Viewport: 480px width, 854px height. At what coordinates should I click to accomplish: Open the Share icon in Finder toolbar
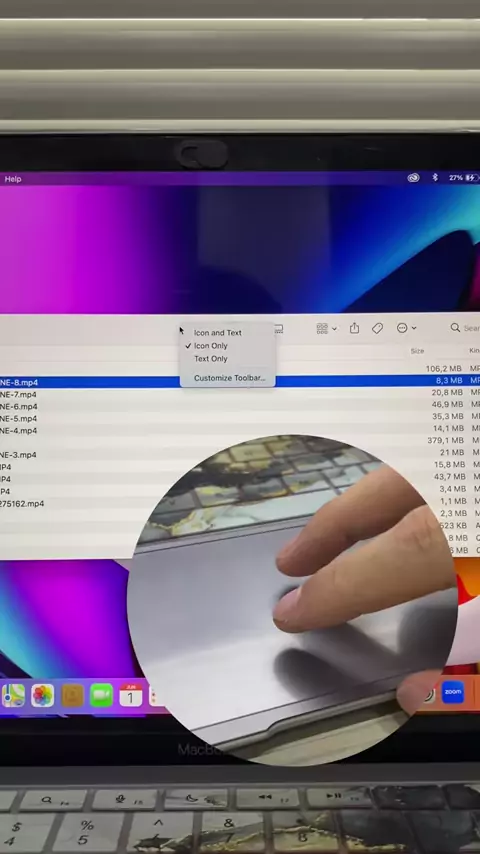point(354,328)
